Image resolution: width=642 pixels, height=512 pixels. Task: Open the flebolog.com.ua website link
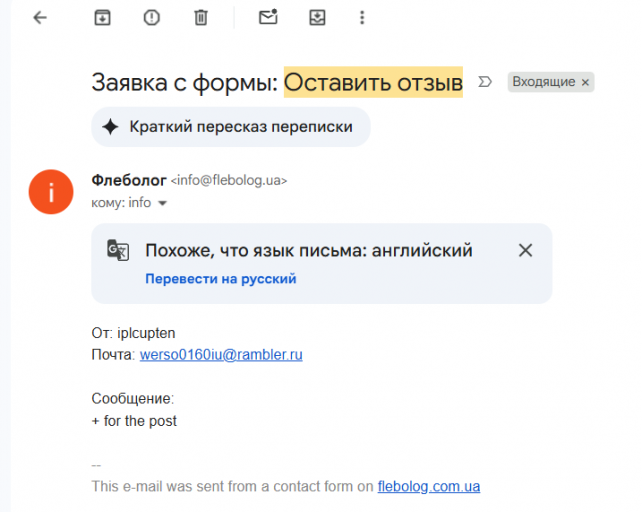[428, 487]
